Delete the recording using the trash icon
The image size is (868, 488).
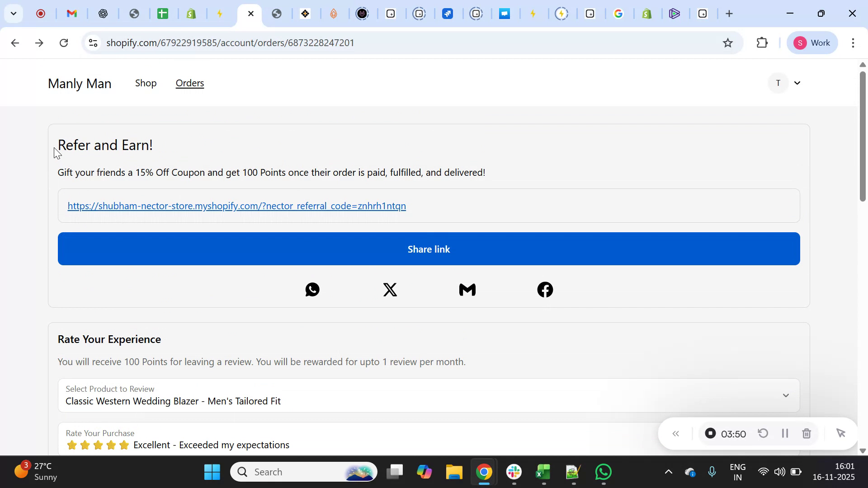(x=807, y=433)
